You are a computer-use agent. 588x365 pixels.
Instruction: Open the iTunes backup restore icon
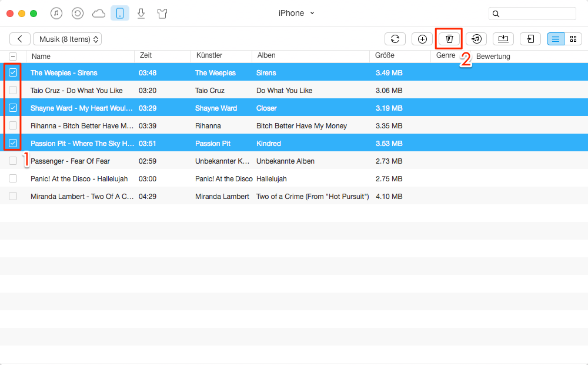(x=77, y=14)
